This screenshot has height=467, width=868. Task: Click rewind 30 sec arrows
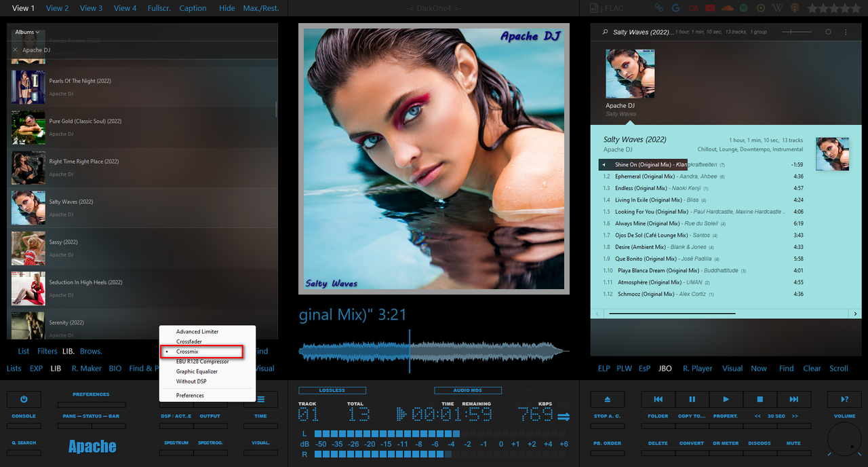[759, 416]
